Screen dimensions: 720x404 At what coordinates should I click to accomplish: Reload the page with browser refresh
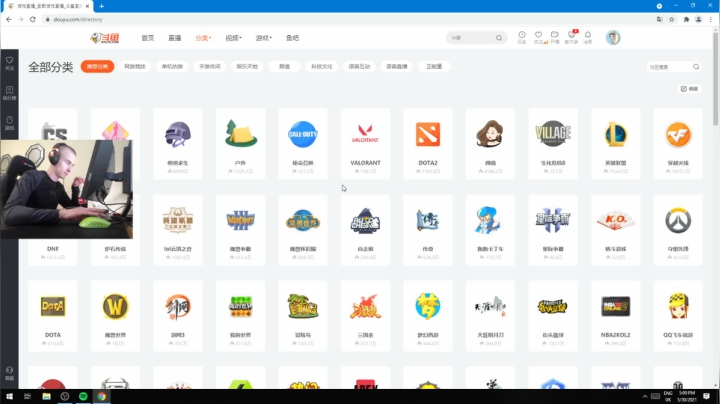coord(33,19)
